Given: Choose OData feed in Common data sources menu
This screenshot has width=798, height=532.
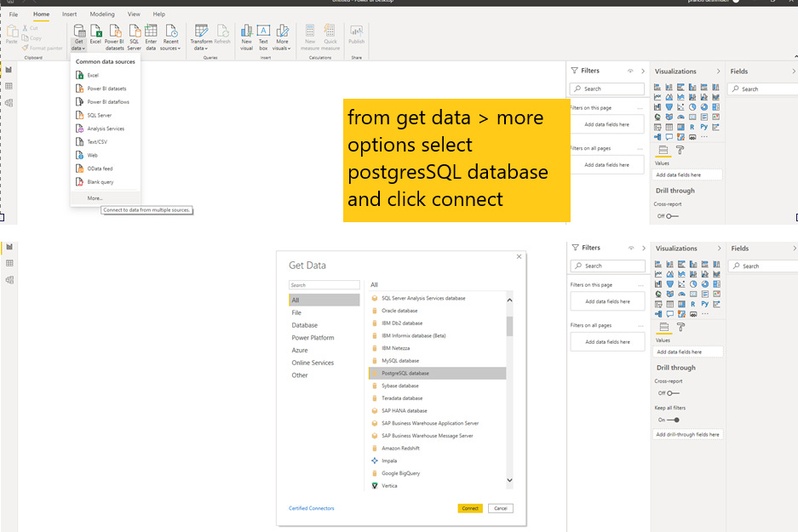Looking at the screenshot, I should tap(106, 169).
